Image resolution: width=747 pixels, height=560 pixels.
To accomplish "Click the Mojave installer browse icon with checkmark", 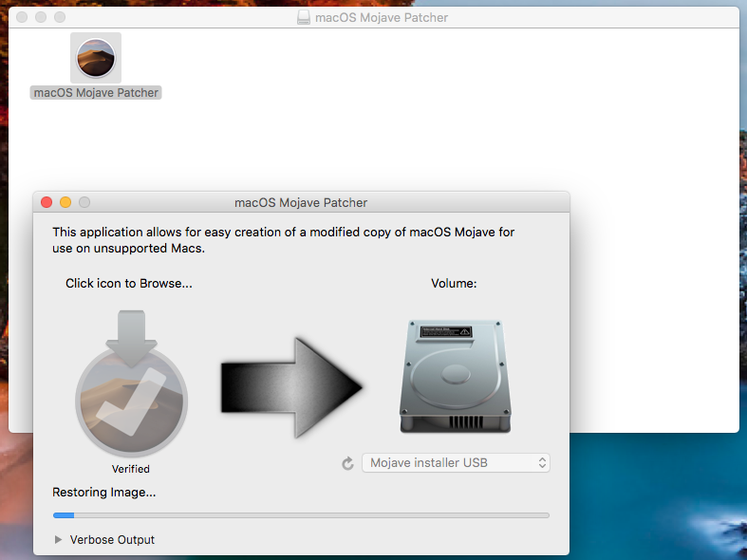I will (x=132, y=383).
